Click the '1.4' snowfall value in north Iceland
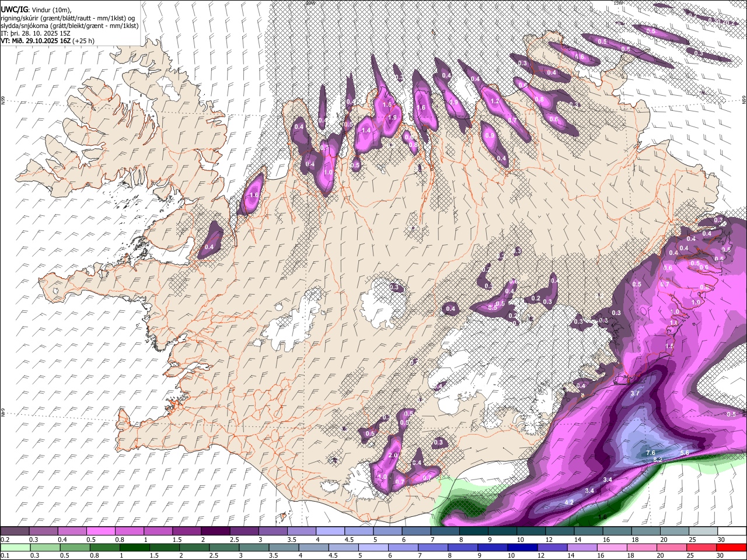 tap(366, 130)
